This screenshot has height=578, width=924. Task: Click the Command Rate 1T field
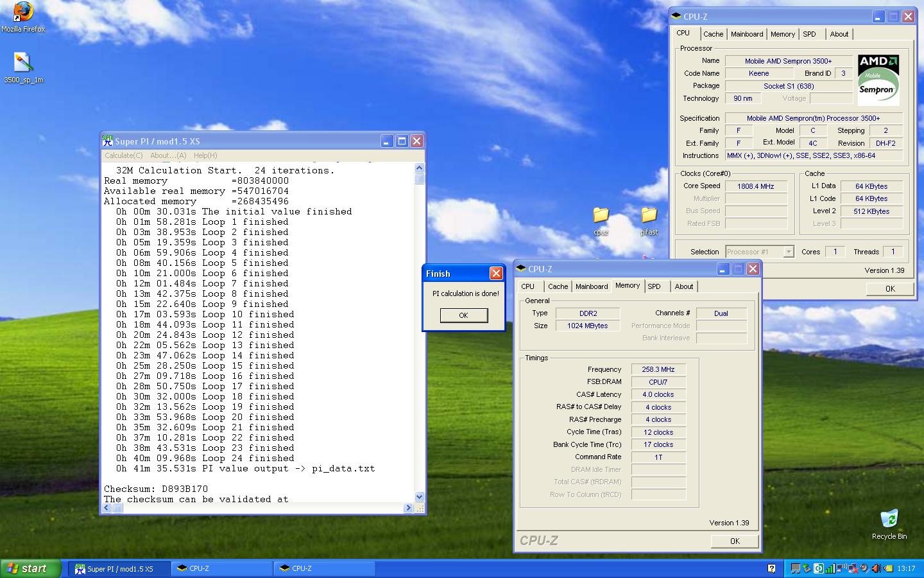coord(658,457)
